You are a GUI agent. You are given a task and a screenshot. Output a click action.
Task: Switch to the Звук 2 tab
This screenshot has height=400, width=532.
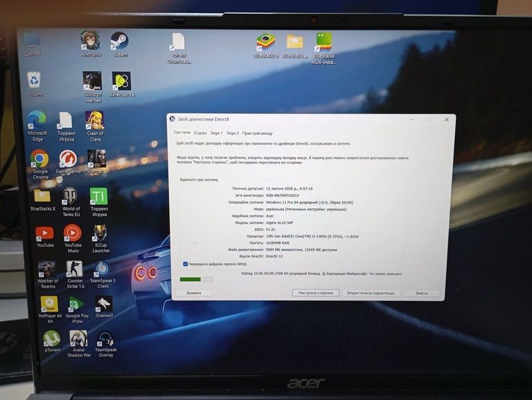click(x=233, y=134)
